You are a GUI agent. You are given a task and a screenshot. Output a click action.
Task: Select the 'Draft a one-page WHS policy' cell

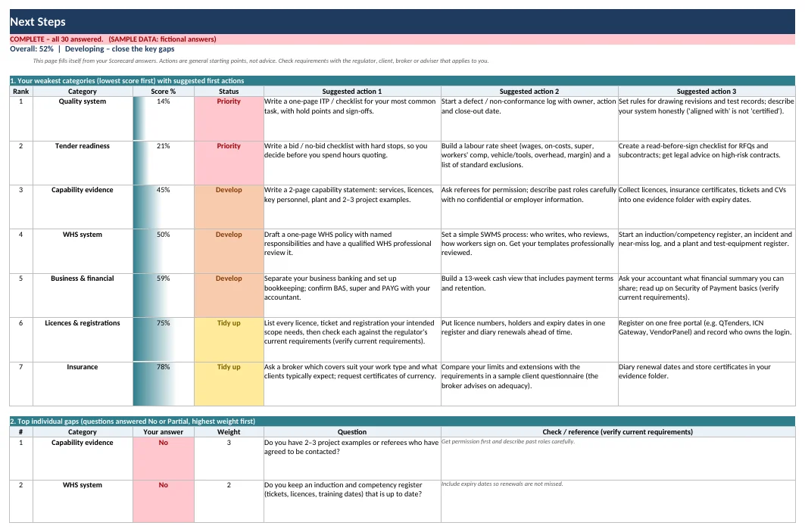tap(352, 251)
